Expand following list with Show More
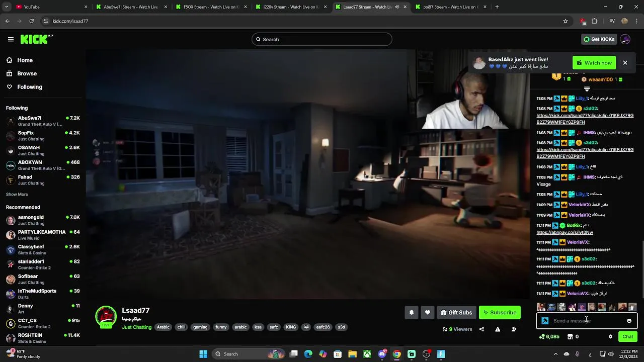This screenshot has width=644, height=362. (x=17, y=194)
